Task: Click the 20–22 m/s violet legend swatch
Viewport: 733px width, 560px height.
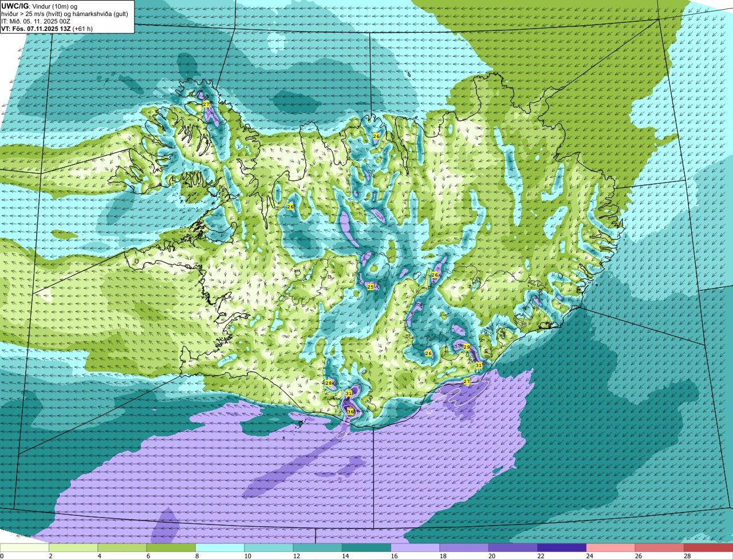Action: (513, 547)
